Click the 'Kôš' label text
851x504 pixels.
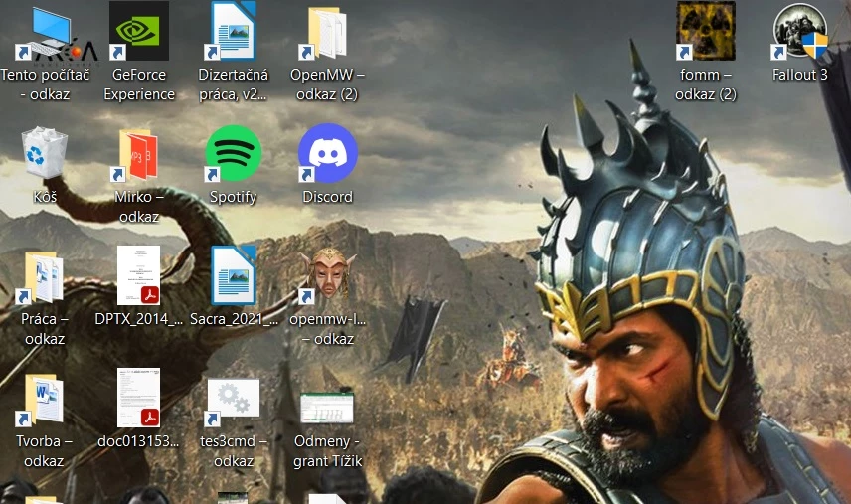(x=45, y=197)
